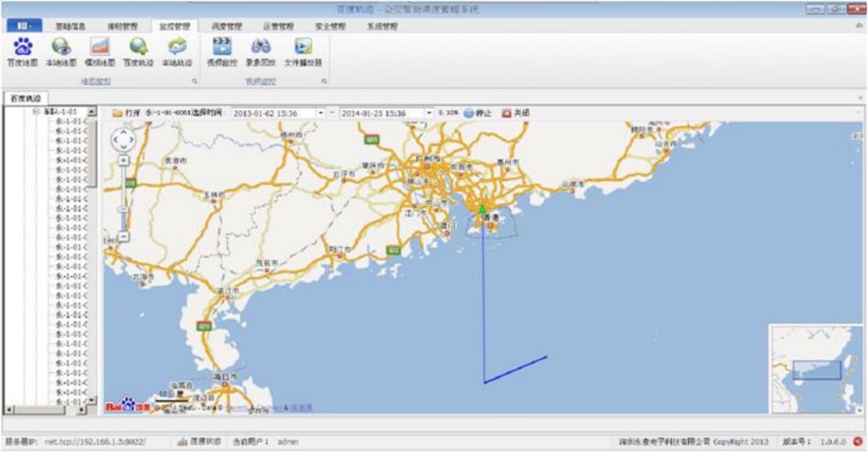Click the blue link in map copyright line

click(301, 409)
